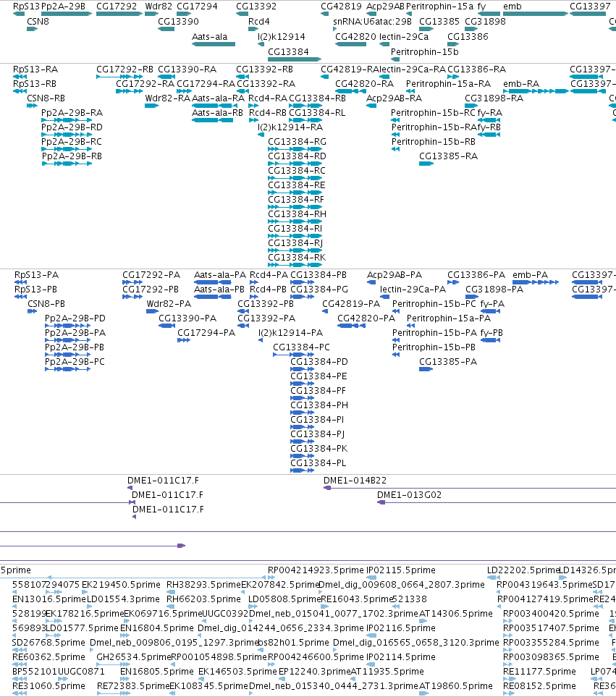Select the l(2)k12914-RA transcript label
616x697 pixels.
(x=290, y=127)
